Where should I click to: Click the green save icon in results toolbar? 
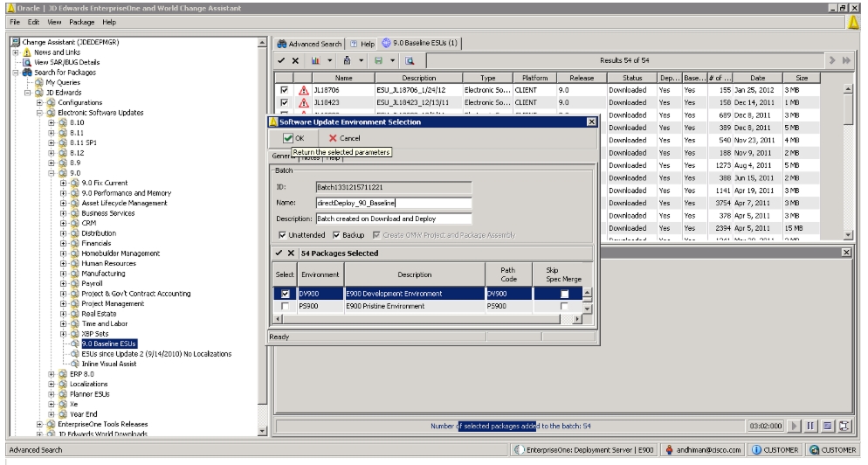pyautogui.click(x=379, y=60)
